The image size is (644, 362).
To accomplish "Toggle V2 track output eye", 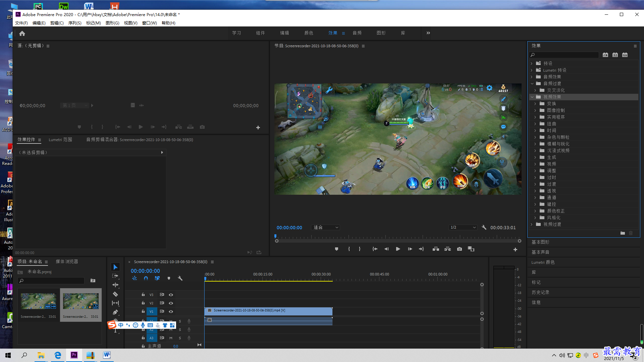I will (x=171, y=303).
